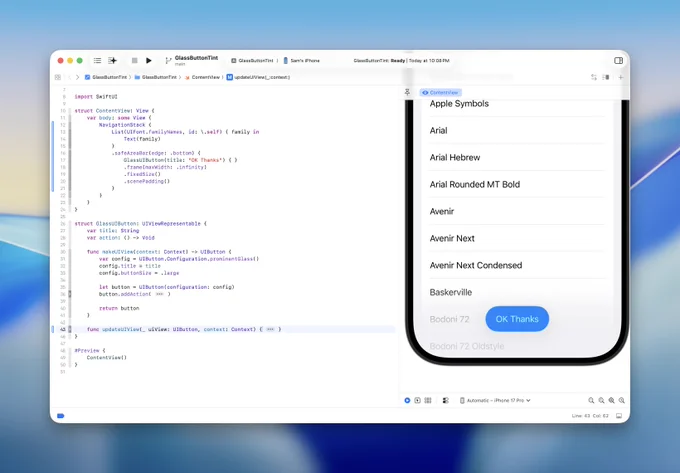Adjust editor options layout icon

click(x=606, y=77)
